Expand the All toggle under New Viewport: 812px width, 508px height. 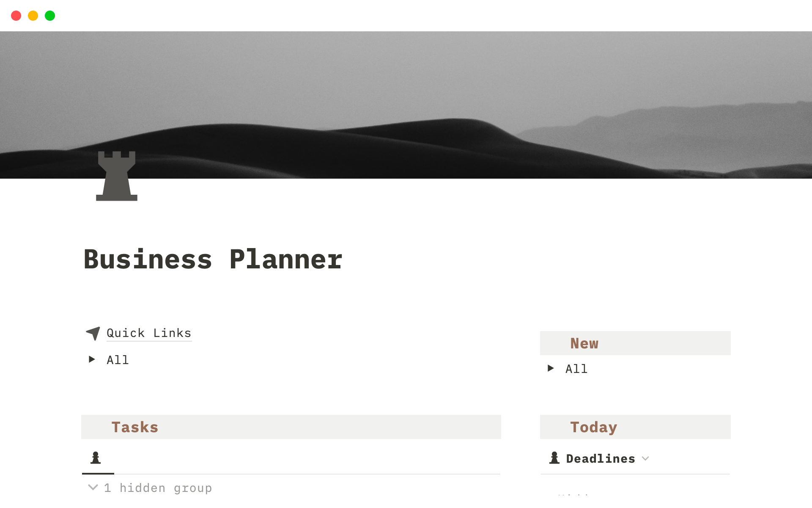(x=551, y=368)
